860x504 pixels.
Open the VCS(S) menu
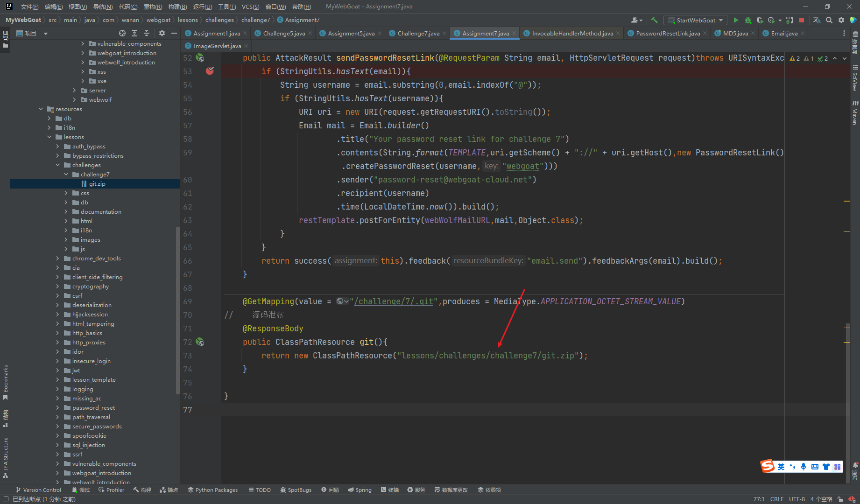click(250, 7)
